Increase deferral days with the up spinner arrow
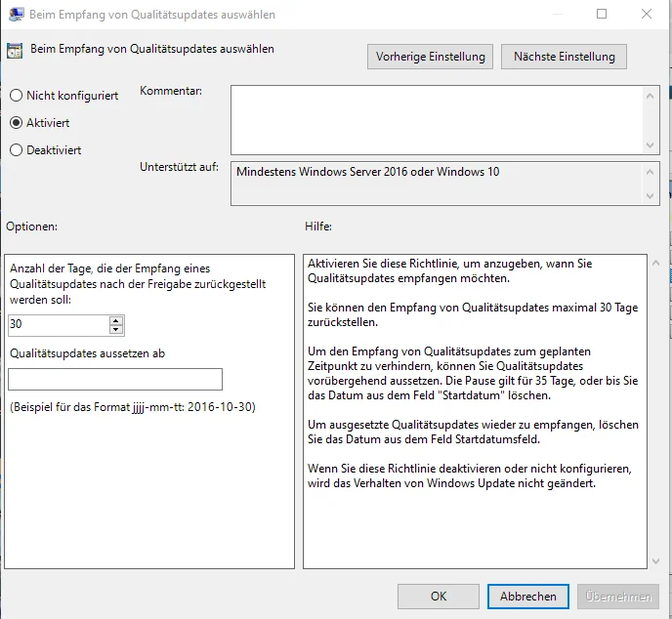Screen dimensions: 672x619 point(115,320)
